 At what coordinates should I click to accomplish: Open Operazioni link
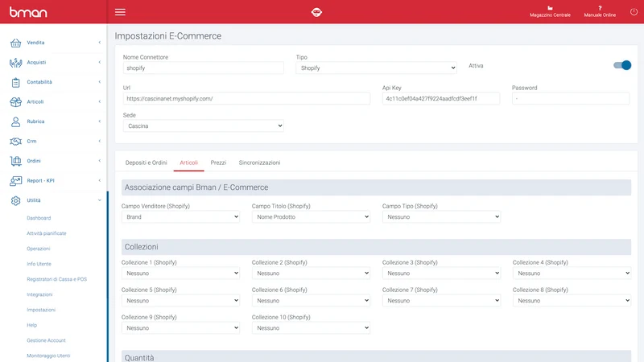coord(39,249)
